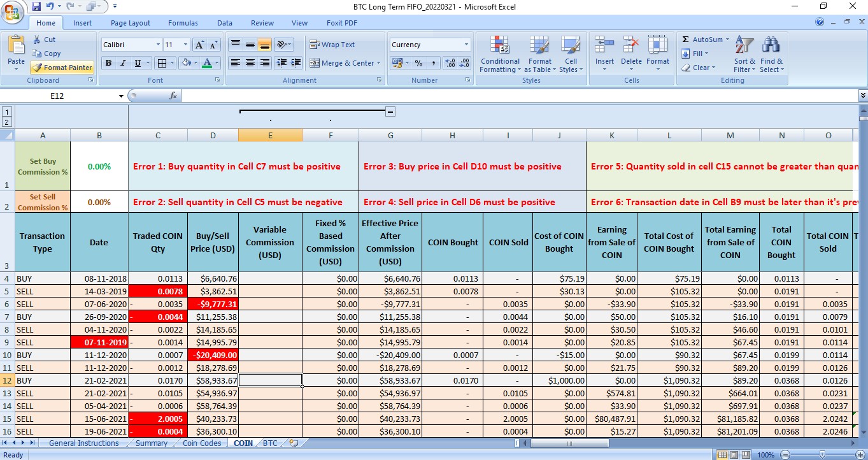Decrease font size with Shrink Font
Screen dimensions: 868x460
point(215,45)
